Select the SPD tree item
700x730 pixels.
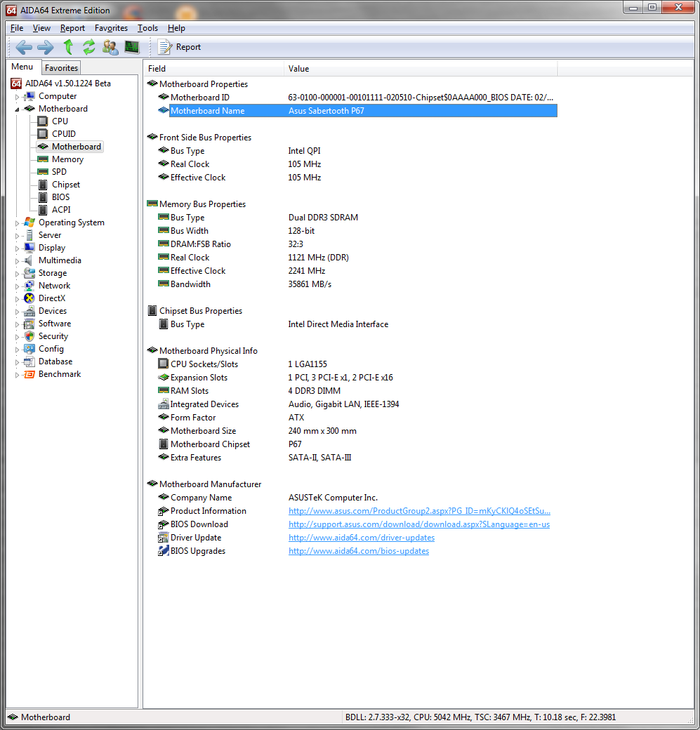click(x=59, y=172)
